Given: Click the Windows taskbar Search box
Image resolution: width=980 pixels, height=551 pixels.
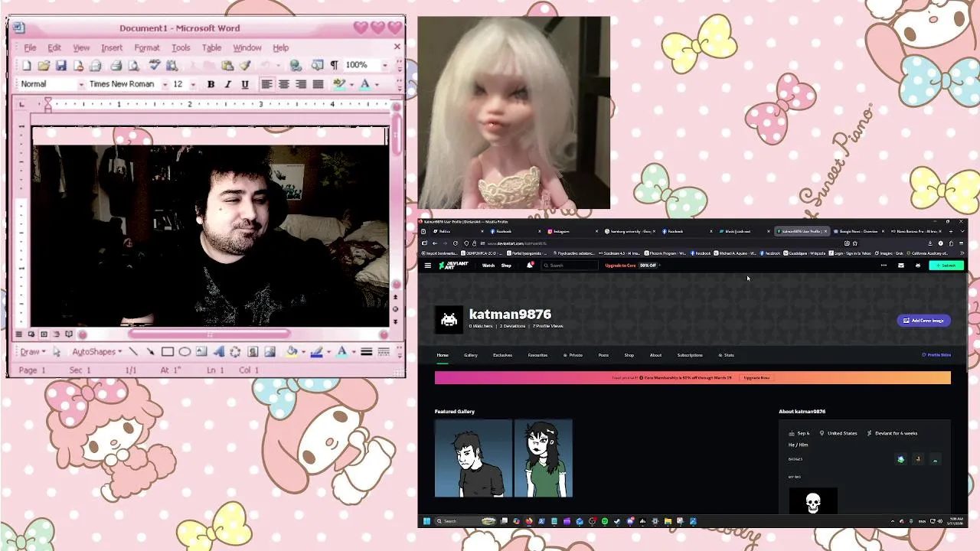Looking at the screenshot, I should point(465,521).
